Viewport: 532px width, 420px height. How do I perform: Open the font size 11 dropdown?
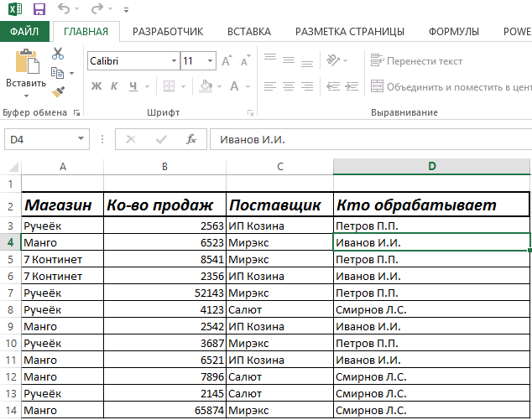point(210,61)
